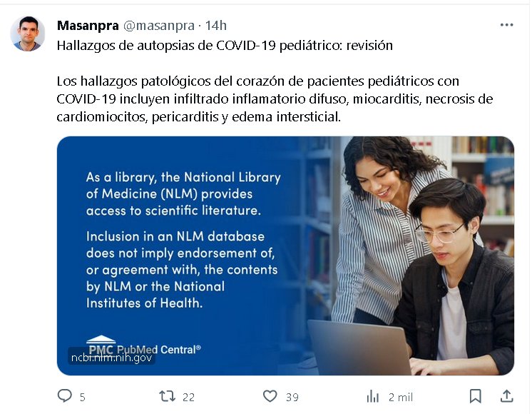Click the PMC PubMed Central logo in card
The image size is (532, 414).
(x=144, y=345)
